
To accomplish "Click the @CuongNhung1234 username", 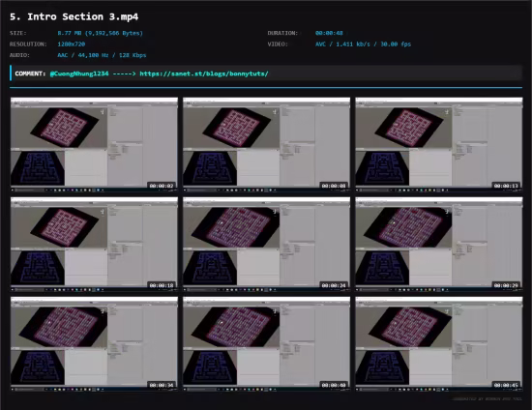I will (x=79, y=73).
